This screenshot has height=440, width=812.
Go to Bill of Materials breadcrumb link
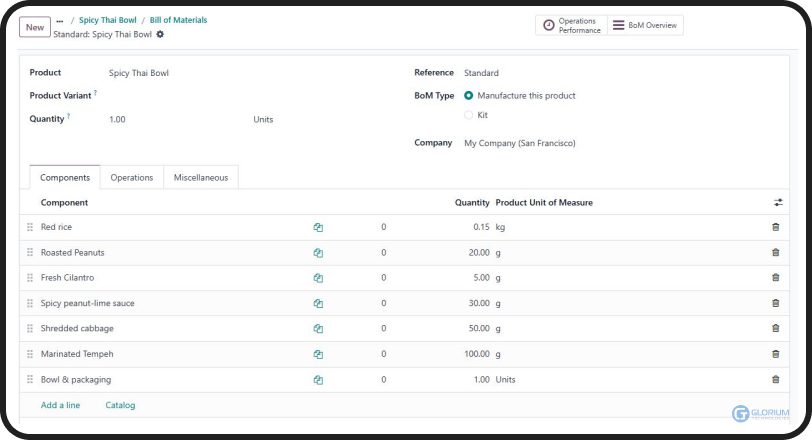point(178,20)
